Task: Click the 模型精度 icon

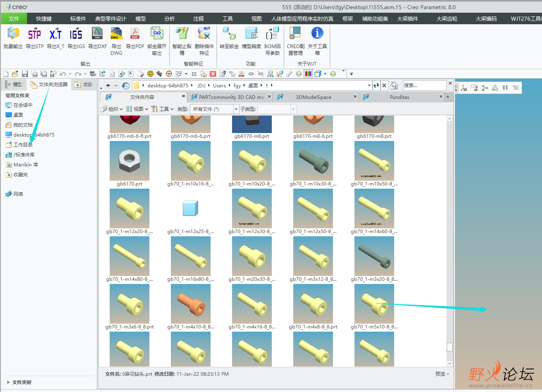Action: pyautogui.click(x=252, y=33)
